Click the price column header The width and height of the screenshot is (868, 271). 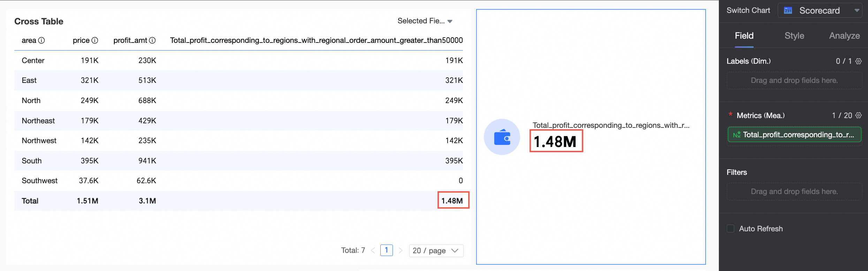[x=81, y=40]
